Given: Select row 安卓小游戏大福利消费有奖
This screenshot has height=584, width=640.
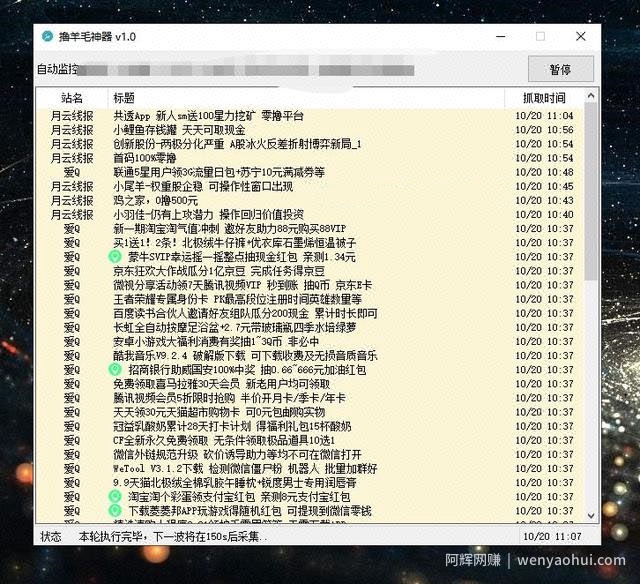Looking at the screenshot, I should (310, 342).
